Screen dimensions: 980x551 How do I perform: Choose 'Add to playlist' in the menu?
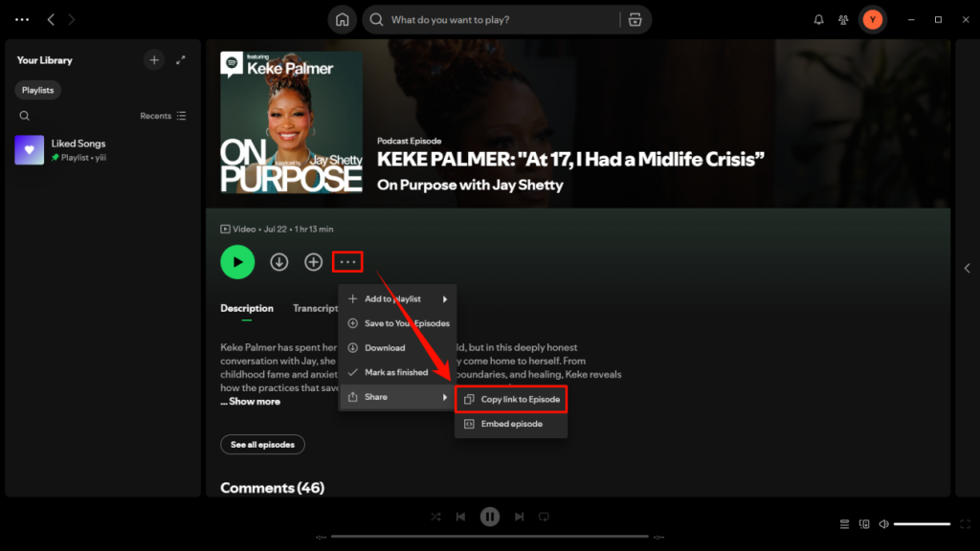point(397,298)
